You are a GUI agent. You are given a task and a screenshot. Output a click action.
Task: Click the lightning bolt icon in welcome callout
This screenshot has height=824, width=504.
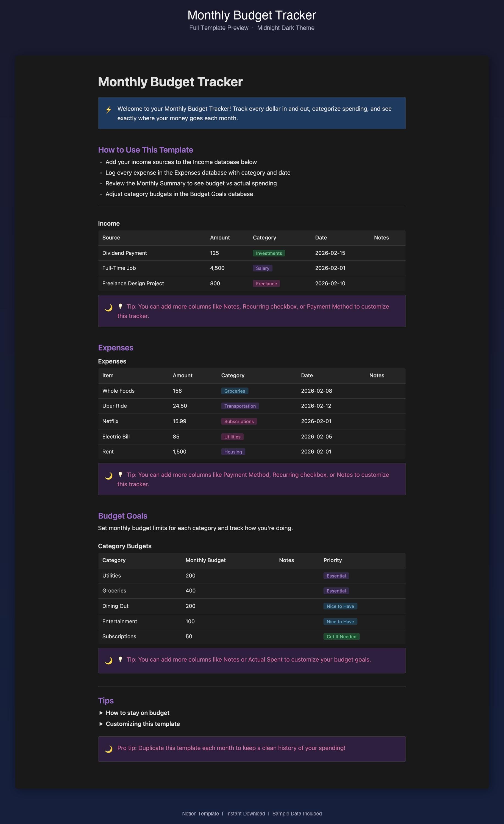pyautogui.click(x=108, y=110)
